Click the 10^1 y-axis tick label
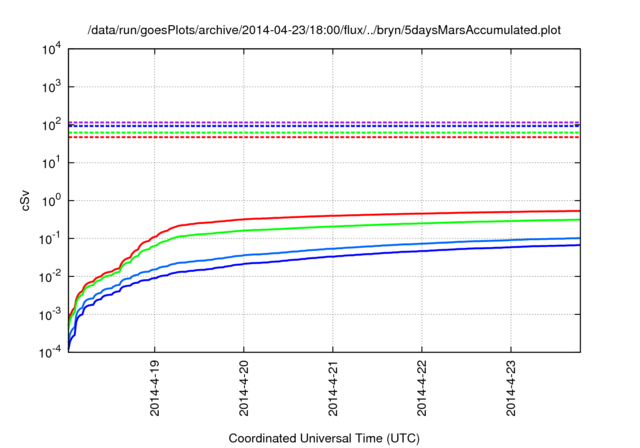 (x=51, y=162)
